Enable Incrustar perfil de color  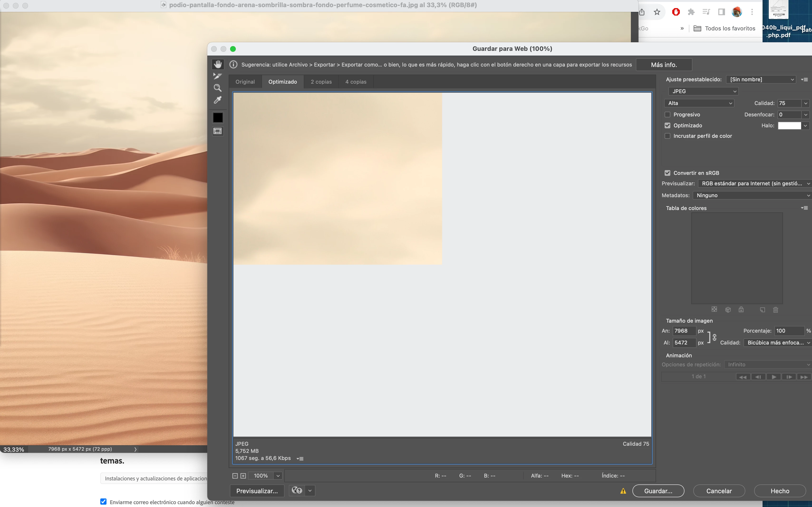pos(667,136)
